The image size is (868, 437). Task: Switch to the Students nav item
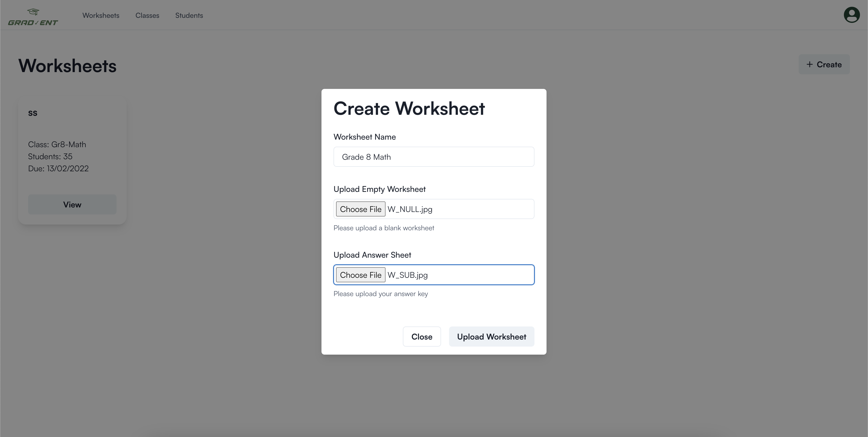tap(189, 16)
